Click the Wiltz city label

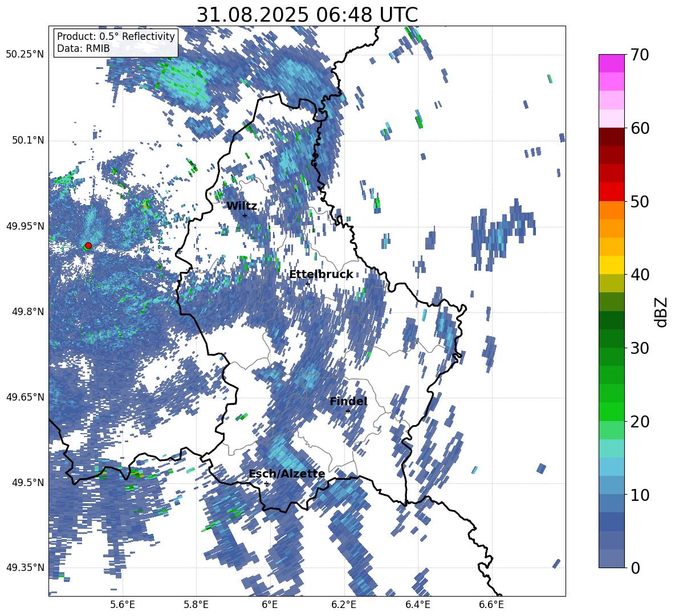242,206
